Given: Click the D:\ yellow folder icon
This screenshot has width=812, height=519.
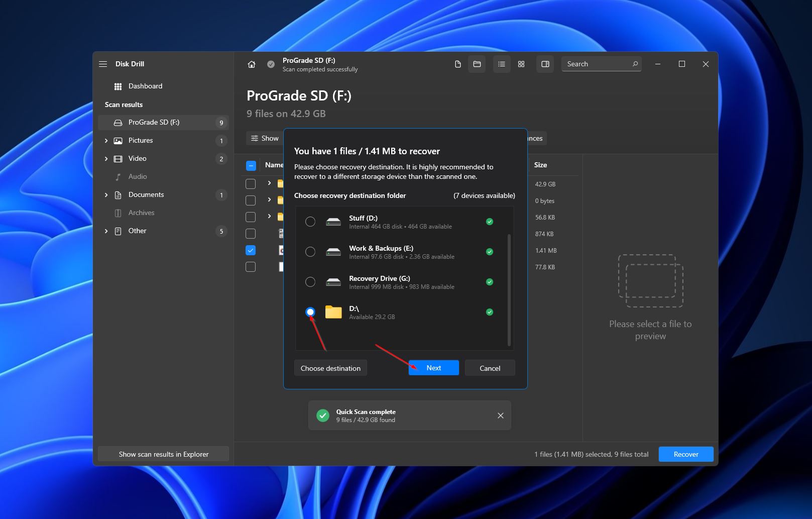Looking at the screenshot, I should (333, 312).
